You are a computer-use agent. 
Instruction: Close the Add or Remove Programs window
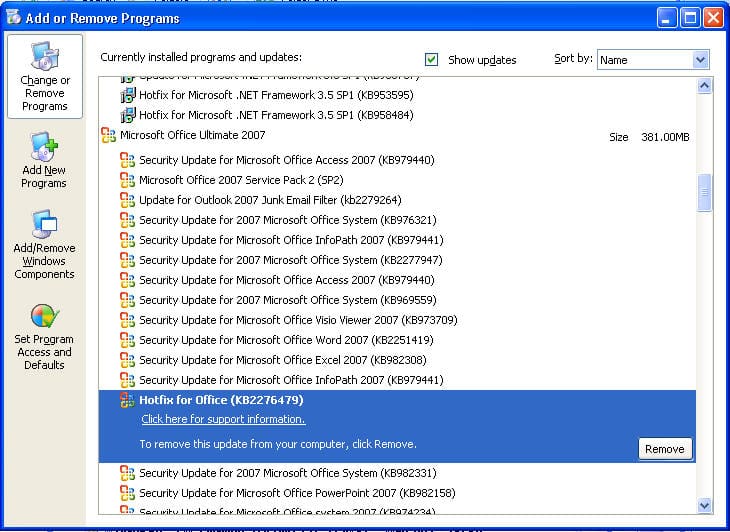click(x=713, y=18)
